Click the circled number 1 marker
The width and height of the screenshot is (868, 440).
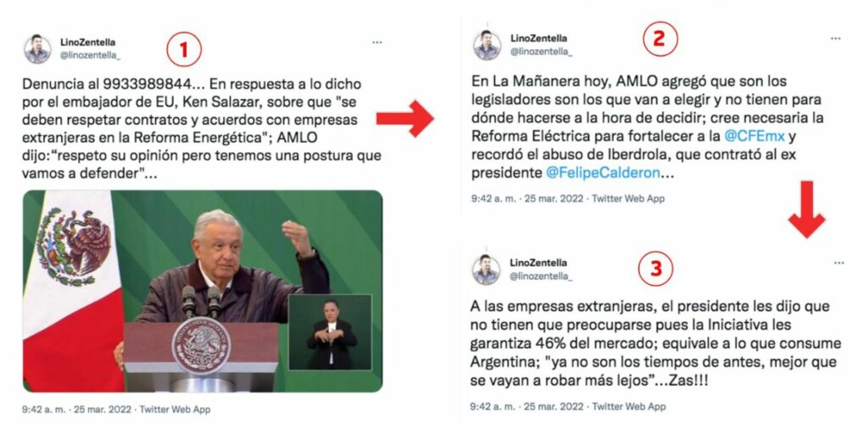pyautogui.click(x=184, y=50)
